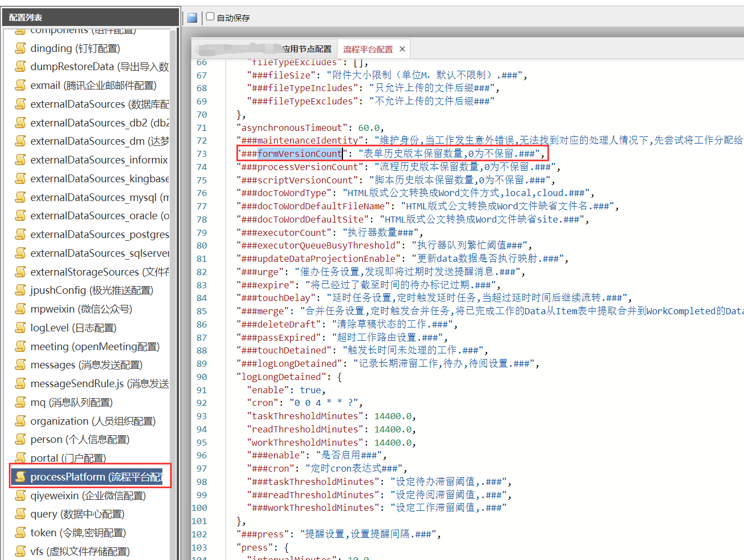Switch to the 应用节点配置 tab
The height and width of the screenshot is (560, 744).
[x=307, y=49]
